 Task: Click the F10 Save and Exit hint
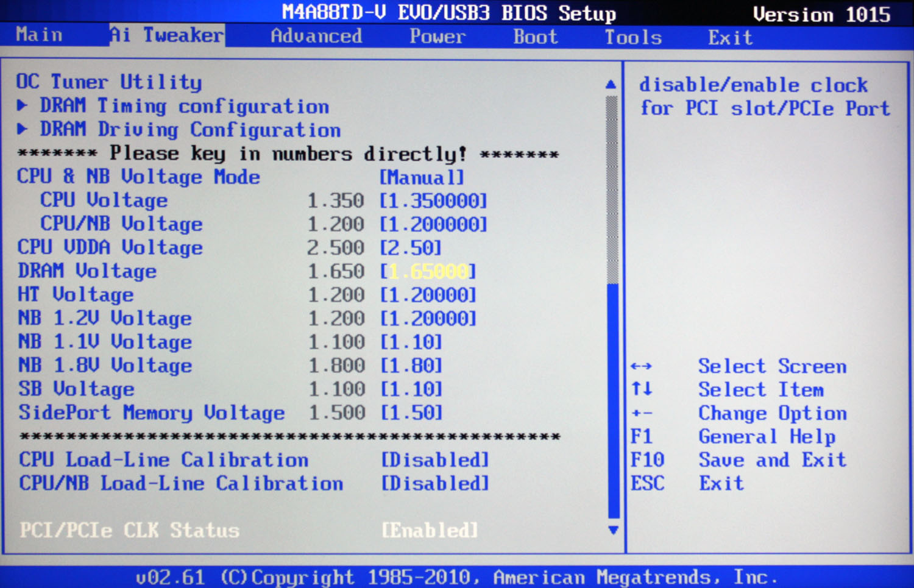coord(739,460)
